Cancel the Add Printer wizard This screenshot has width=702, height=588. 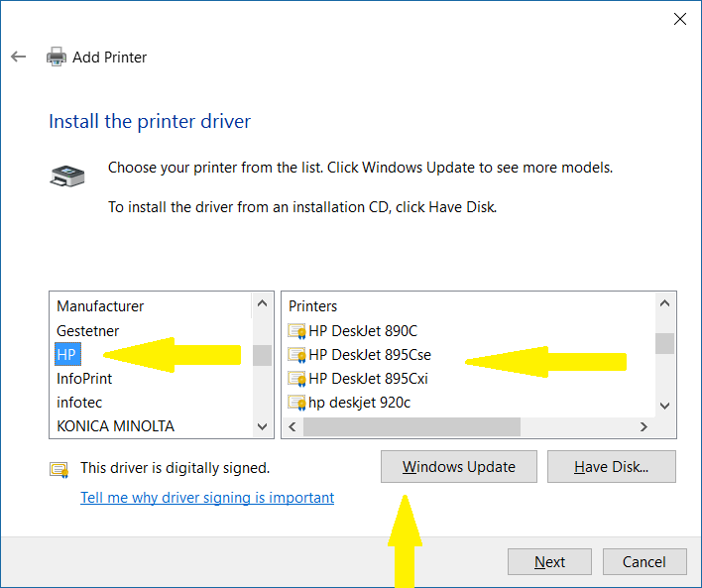[x=644, y=561]
